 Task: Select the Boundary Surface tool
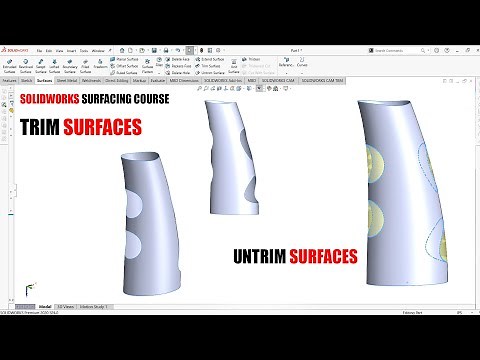(70, 66)
